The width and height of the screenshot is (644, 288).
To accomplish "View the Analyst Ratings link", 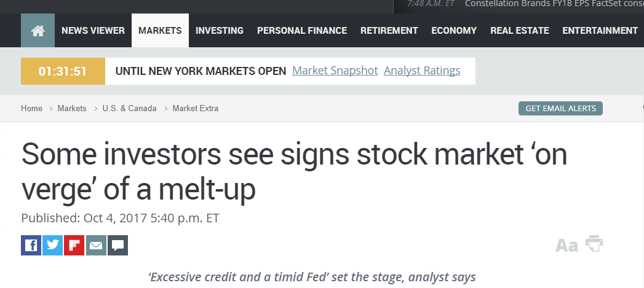I will [422, 71].
